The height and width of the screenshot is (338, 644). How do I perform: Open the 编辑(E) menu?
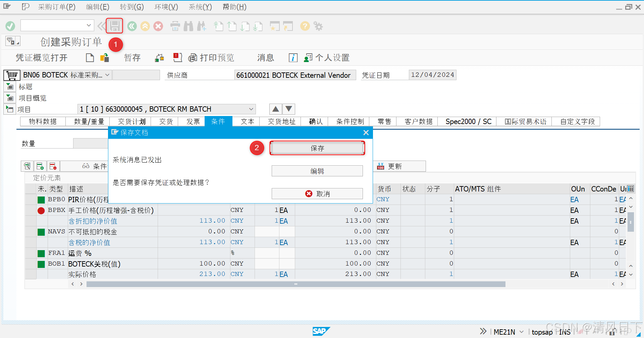point(98,7)
